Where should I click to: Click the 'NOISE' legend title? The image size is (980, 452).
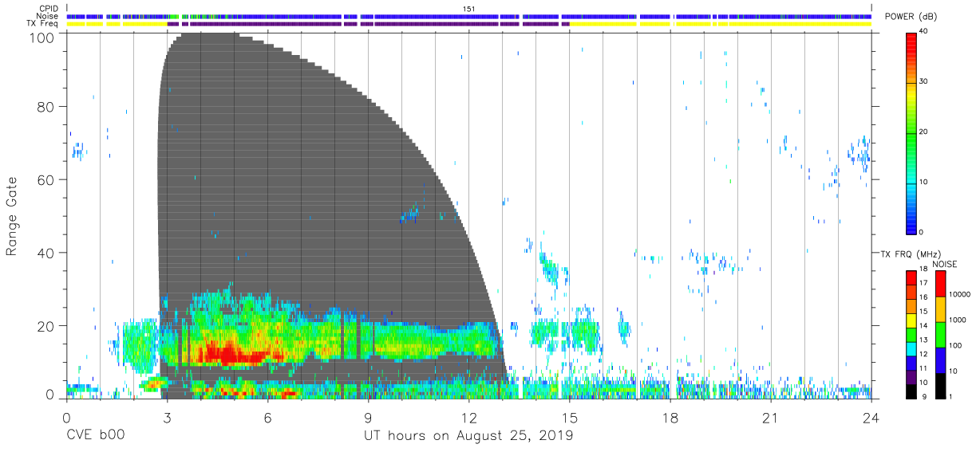pos(945,264)
